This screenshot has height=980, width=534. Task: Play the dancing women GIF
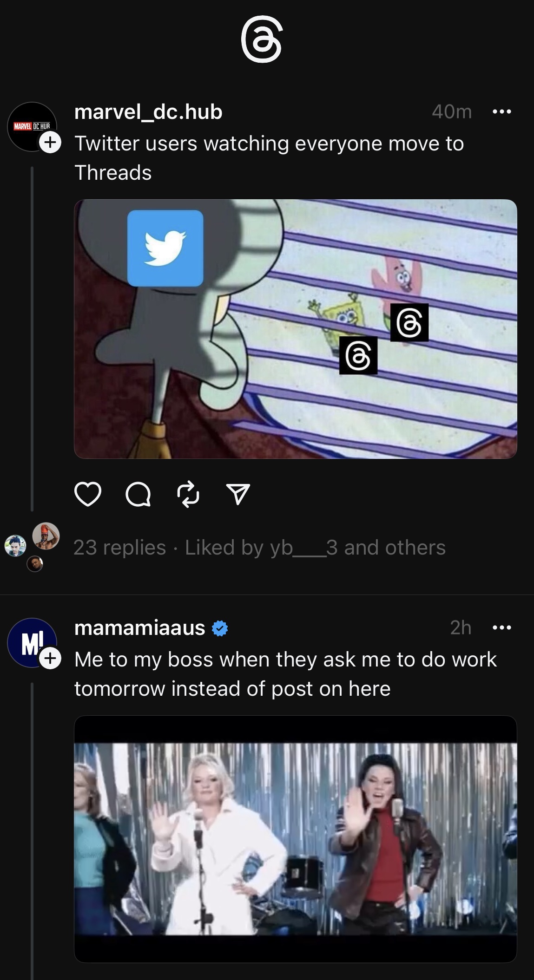click(296, 839)
